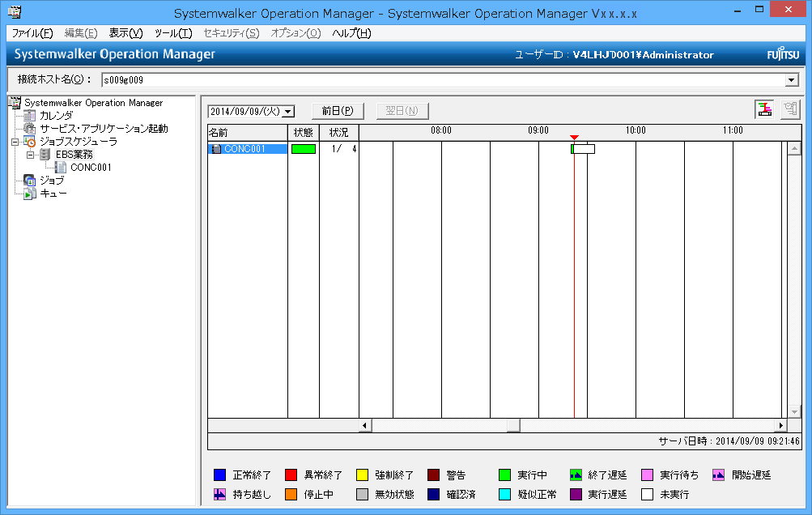Open the ツール(T) menu
The height and width of the screenshot is (515, 812).
173,33
